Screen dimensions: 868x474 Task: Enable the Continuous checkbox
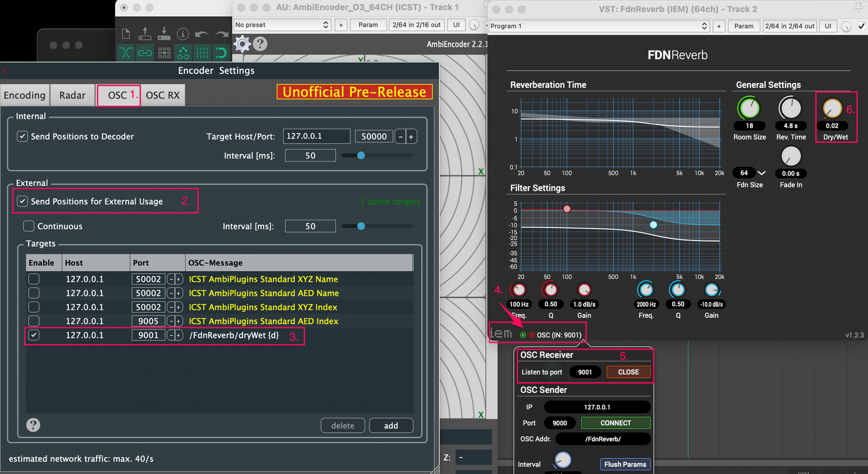coord(29,226)
